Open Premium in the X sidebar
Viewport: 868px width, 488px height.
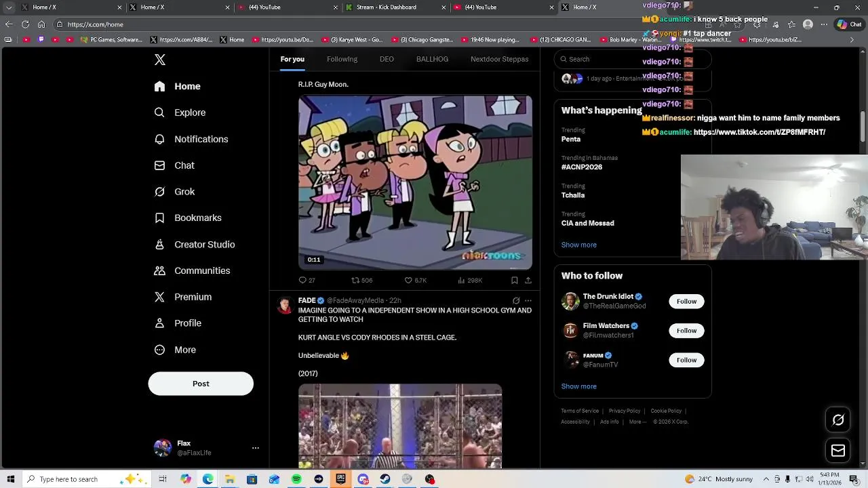[x=183, y=297]
